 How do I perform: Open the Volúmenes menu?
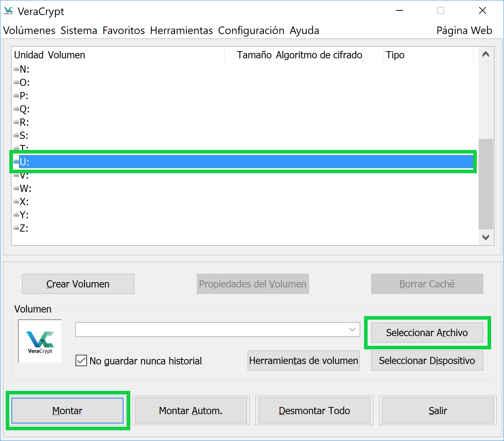[29, 30]
